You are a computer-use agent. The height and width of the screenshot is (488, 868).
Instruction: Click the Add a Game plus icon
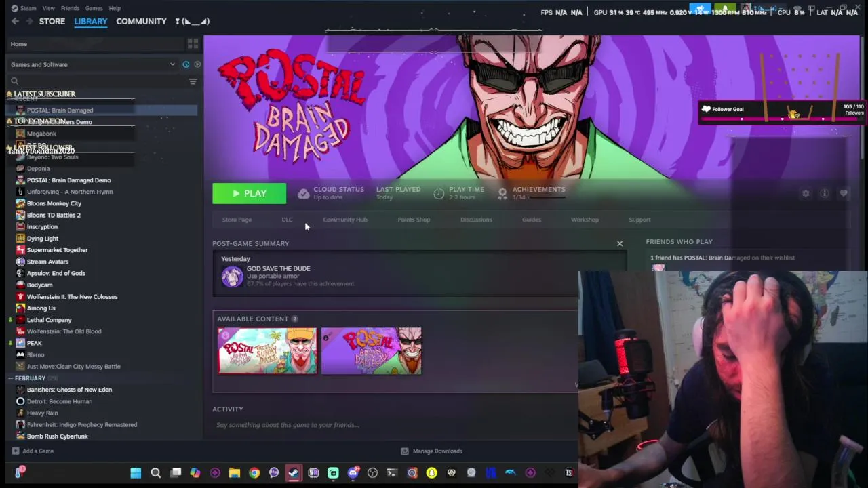click(15, 451)
